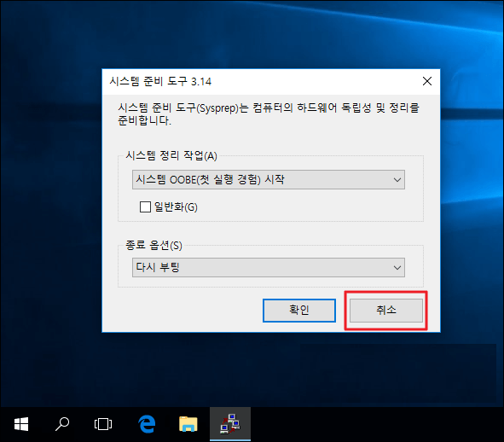This screenshot has height=442, width=504.
Task: Select the Sysprep description text in dialog
Action: [269, 113]
